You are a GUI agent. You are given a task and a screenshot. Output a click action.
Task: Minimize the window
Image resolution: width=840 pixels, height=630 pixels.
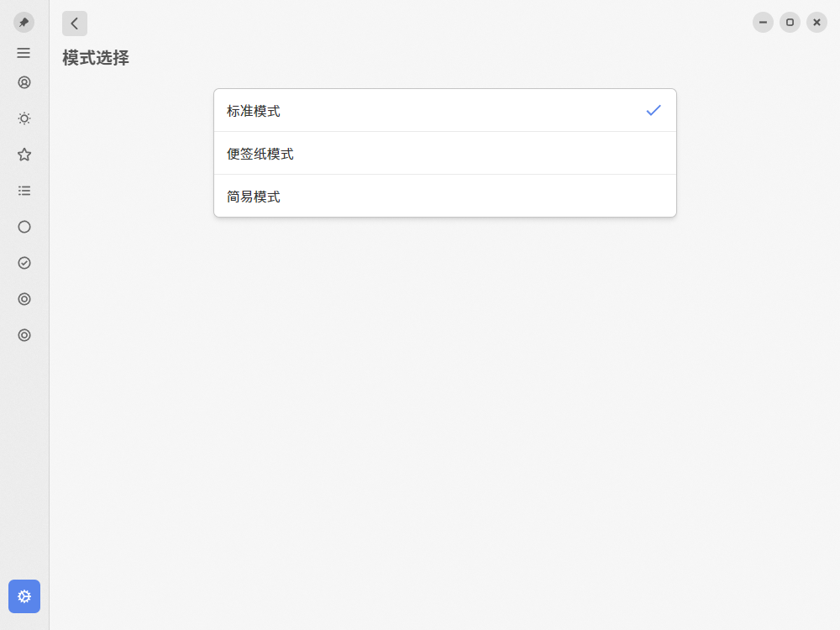coord(763,23)
